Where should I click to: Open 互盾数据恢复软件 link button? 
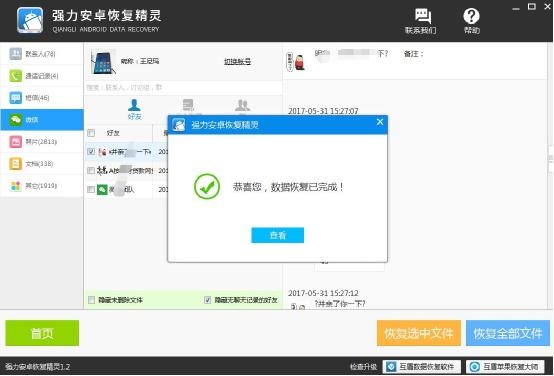[x=422, y=367]
